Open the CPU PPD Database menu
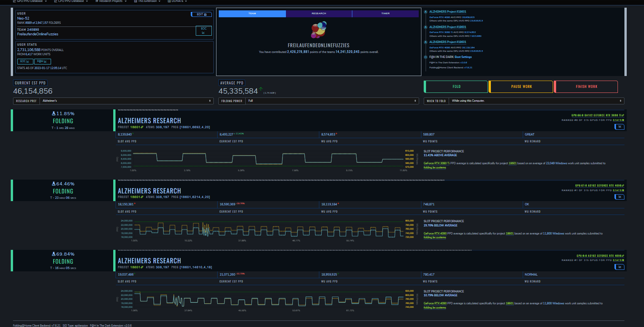Viewport: 644px width, 327px height. [71, 1]
